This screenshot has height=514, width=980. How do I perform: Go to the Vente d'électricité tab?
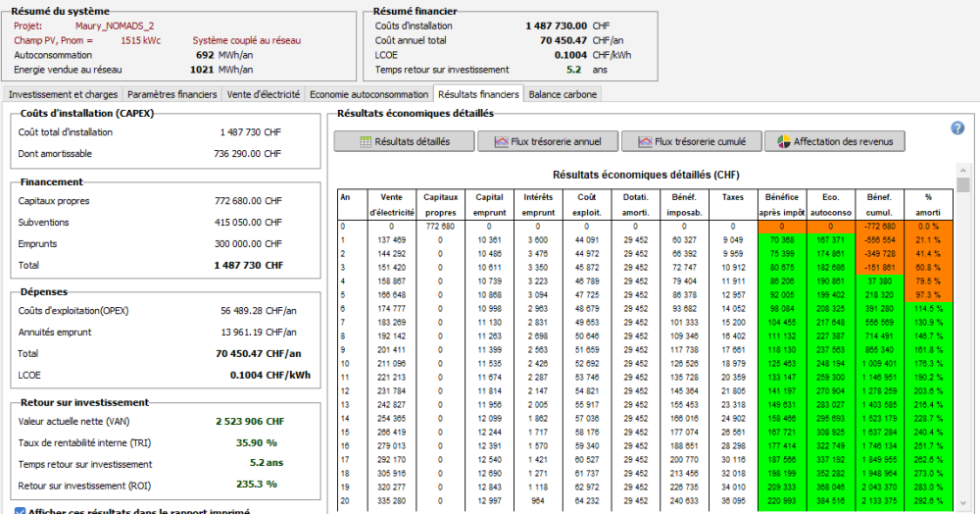263,95
